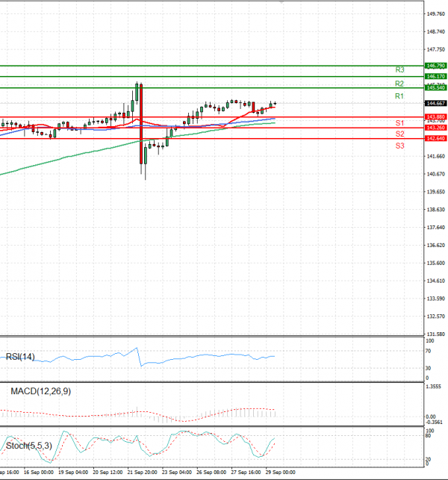448x480 pixels.
Task: Click the S3 support label
Action: [399, 146]
